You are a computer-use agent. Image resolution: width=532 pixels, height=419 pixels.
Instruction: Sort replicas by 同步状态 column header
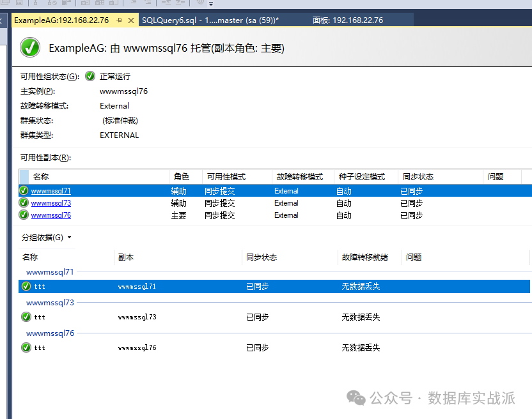point(418,177)
